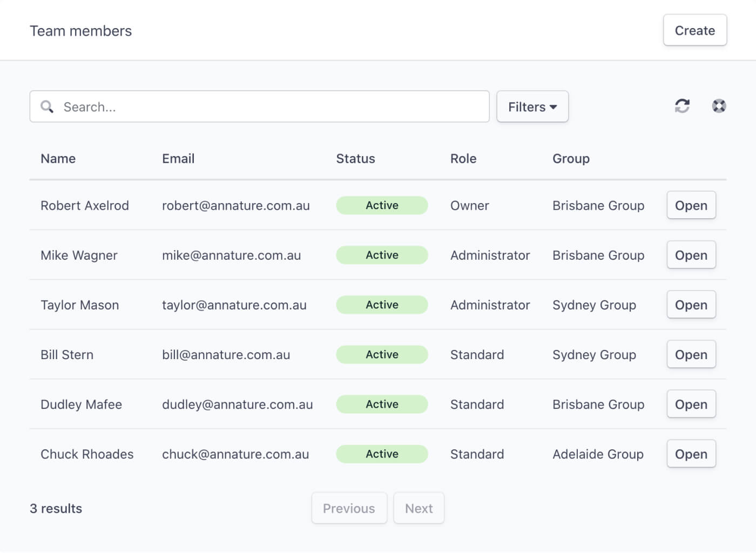Open Robert Axelrod's record
Screen dimensions: 756x553
[691, 205]
